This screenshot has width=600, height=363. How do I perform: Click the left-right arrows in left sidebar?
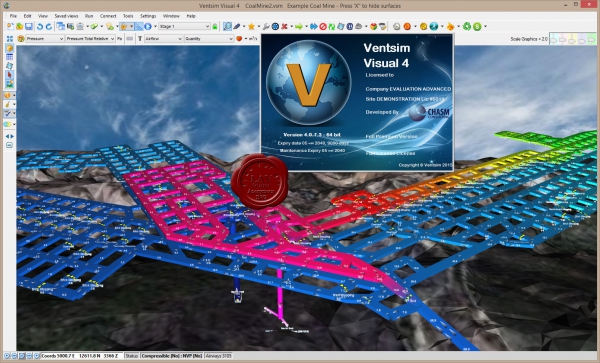pos(10,136)
